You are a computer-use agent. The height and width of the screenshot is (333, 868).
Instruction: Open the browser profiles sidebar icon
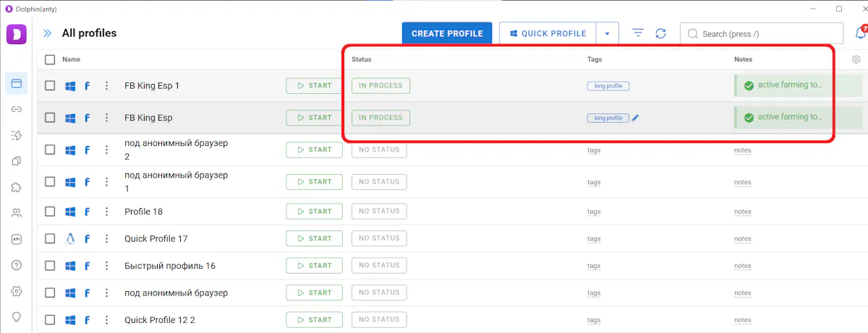coord(16,83)
